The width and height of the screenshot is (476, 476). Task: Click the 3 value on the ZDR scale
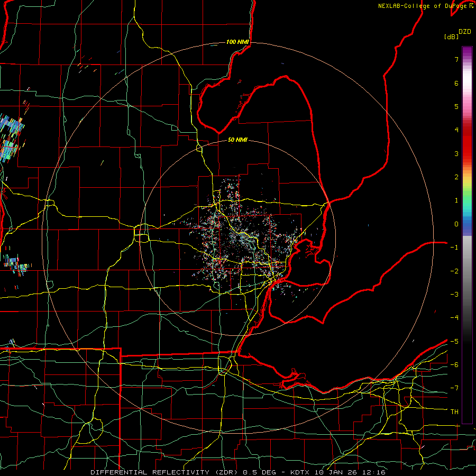coord(456,153)
